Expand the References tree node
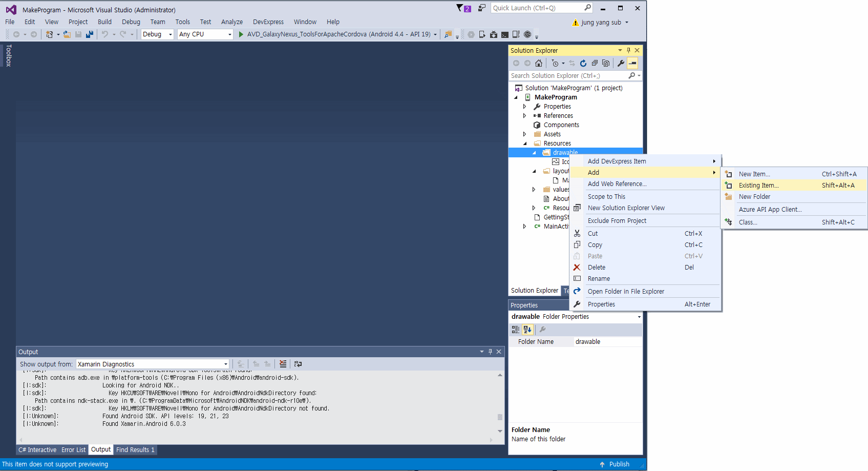Viewport: 868px width, 471px height. [524, 116]
